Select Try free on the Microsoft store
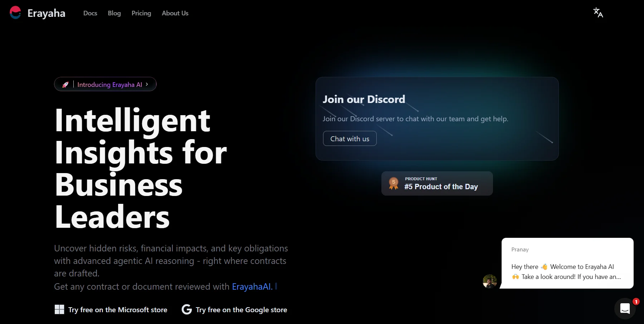The height and width of the screenshot is (324, 644). point(111,310)
